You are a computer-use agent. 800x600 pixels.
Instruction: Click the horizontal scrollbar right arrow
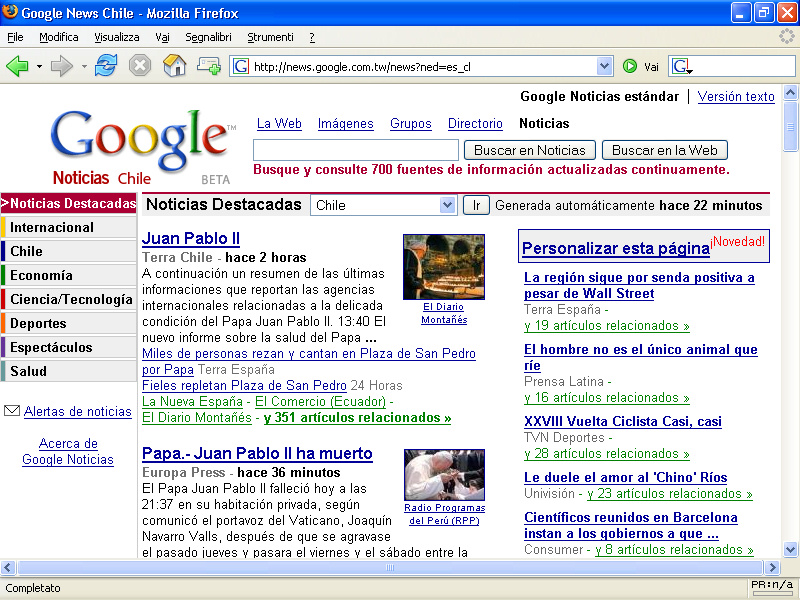(x=772, y=567)
